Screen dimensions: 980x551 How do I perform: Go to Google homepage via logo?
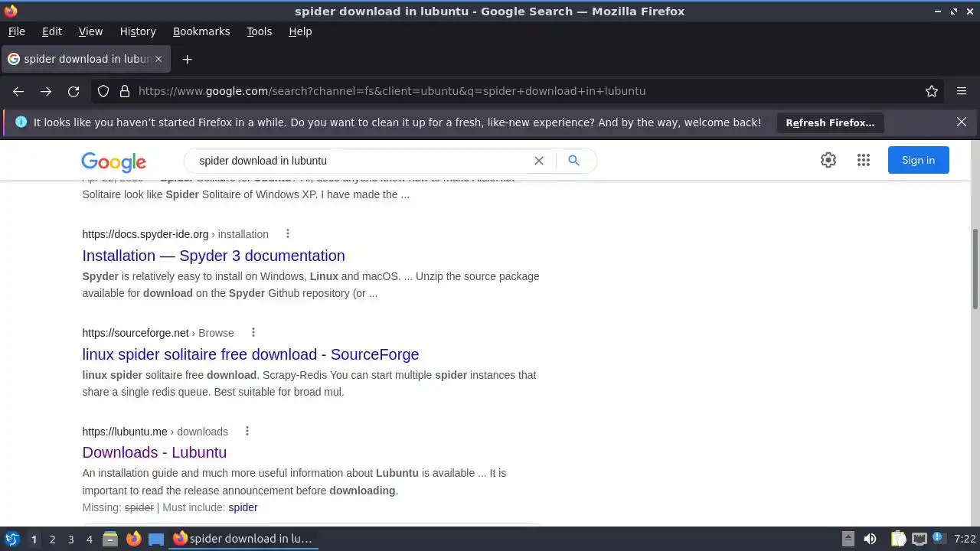(x=113, y=161)
